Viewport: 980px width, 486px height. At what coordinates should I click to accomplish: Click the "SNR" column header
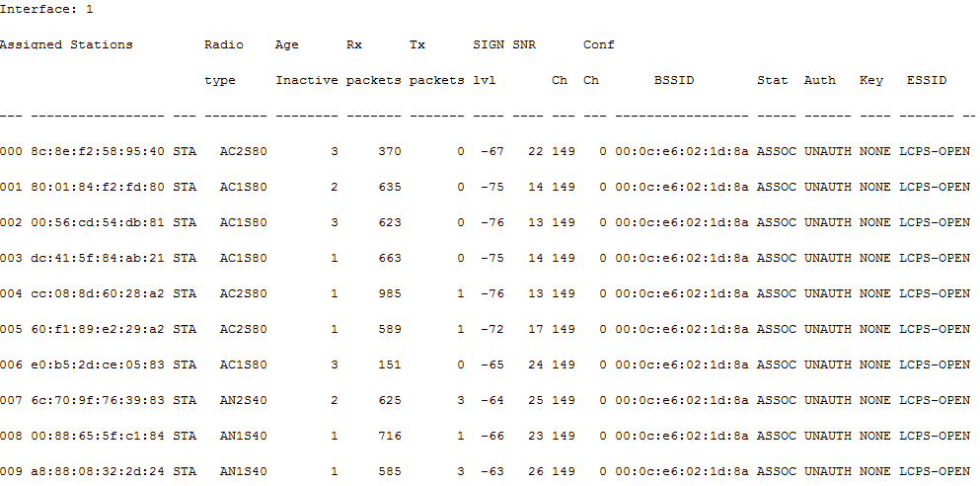tap(523, 44)
